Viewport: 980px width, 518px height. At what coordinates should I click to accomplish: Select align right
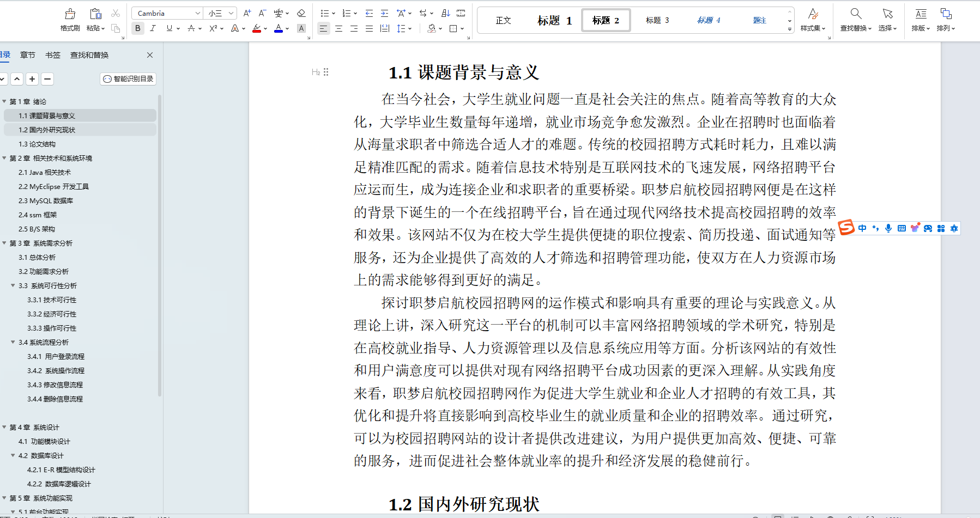point(354,28)
